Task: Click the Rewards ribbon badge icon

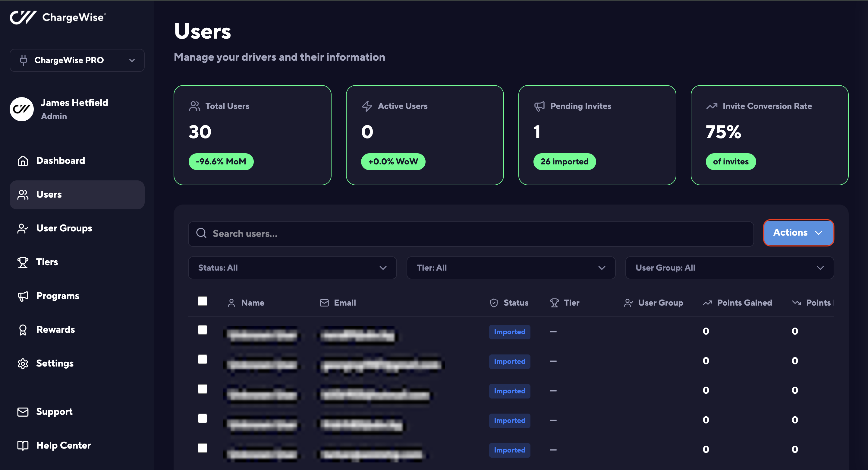Action: 23,330
